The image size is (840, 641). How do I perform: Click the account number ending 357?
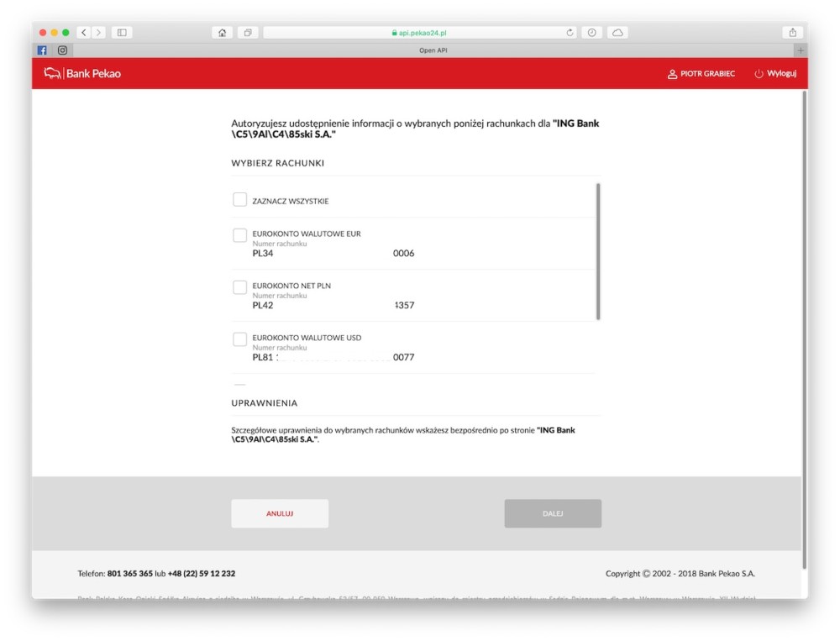(333, 306)
